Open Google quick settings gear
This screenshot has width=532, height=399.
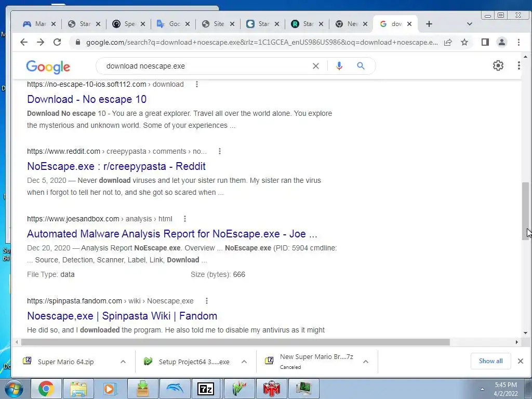498,65
